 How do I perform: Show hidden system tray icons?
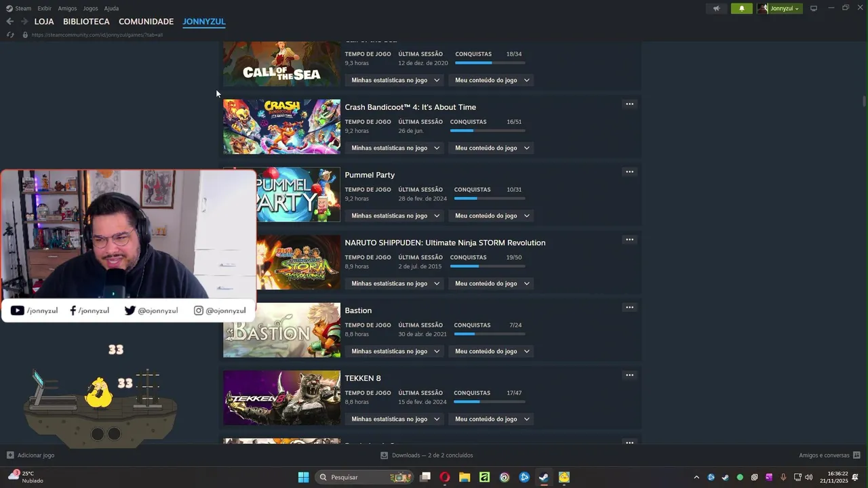[x=696, y=477]
